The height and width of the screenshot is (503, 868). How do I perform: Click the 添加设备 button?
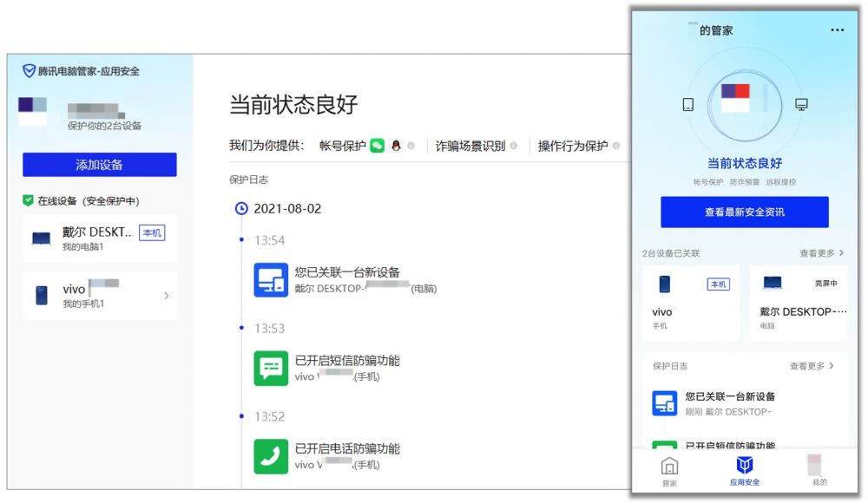tap(100, 165)
